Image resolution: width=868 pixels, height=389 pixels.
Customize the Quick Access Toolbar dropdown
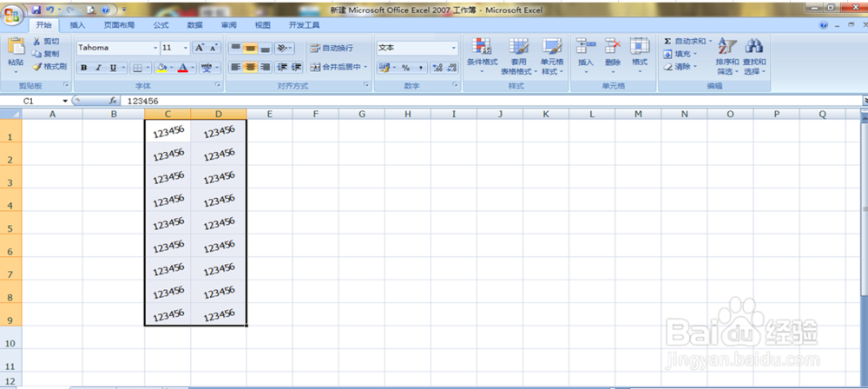coord(123,10)
